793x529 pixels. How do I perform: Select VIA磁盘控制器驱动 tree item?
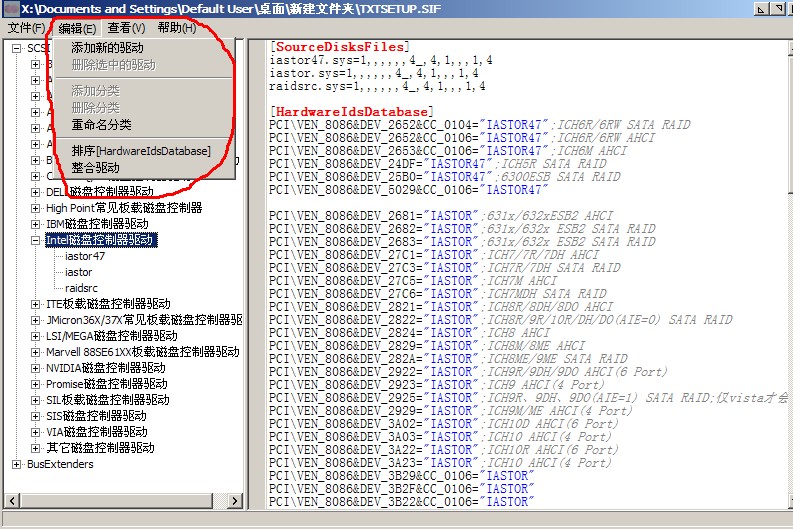coord(97,432)
